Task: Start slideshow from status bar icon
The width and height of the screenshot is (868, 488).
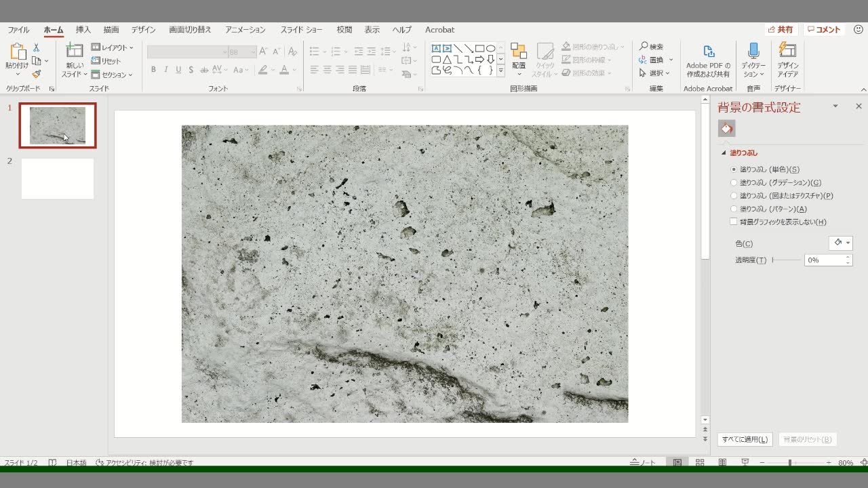Action: point(745,463)
